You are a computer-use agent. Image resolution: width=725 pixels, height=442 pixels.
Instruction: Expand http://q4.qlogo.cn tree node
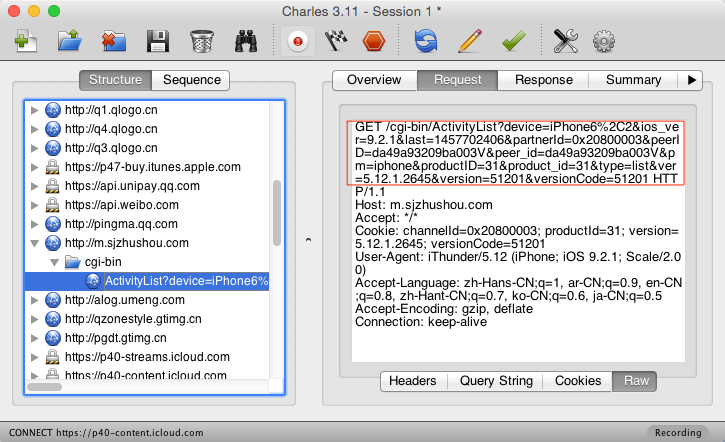34,129
